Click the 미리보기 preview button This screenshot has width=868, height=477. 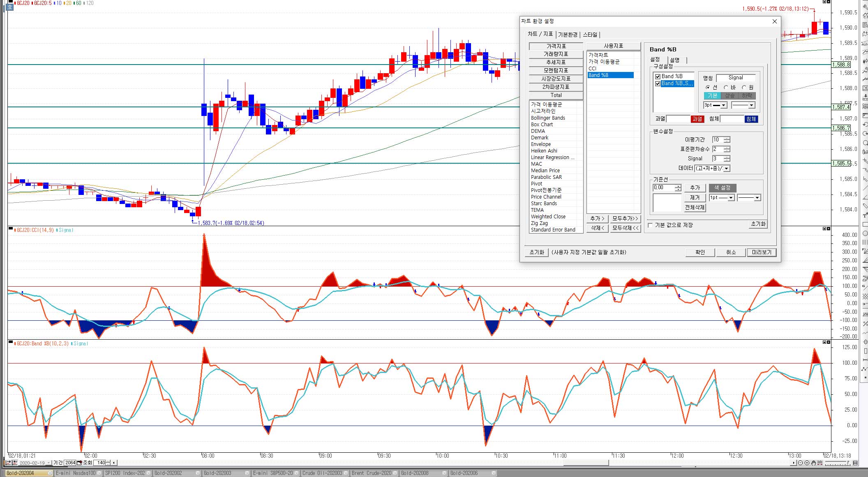[x=762, y=252]
